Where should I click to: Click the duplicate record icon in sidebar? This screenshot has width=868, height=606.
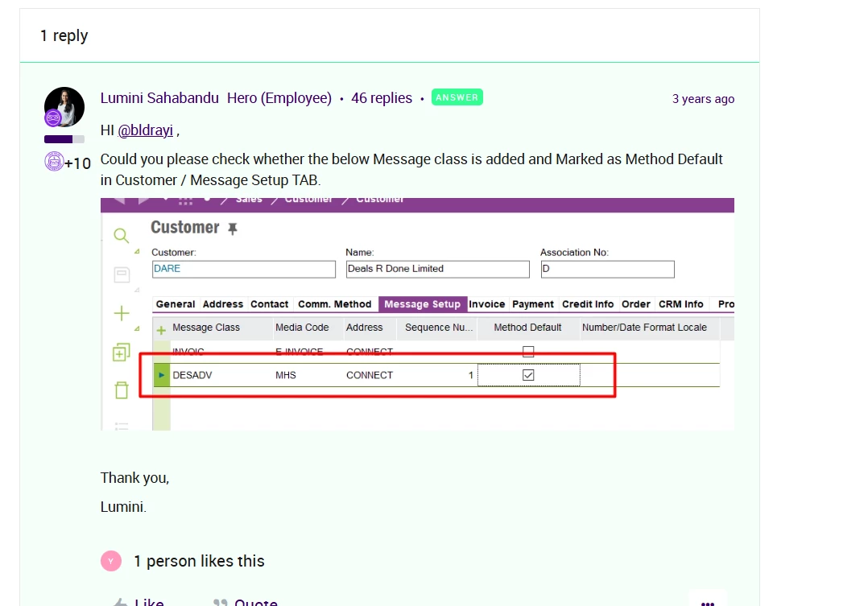click(x=122, y=352)
